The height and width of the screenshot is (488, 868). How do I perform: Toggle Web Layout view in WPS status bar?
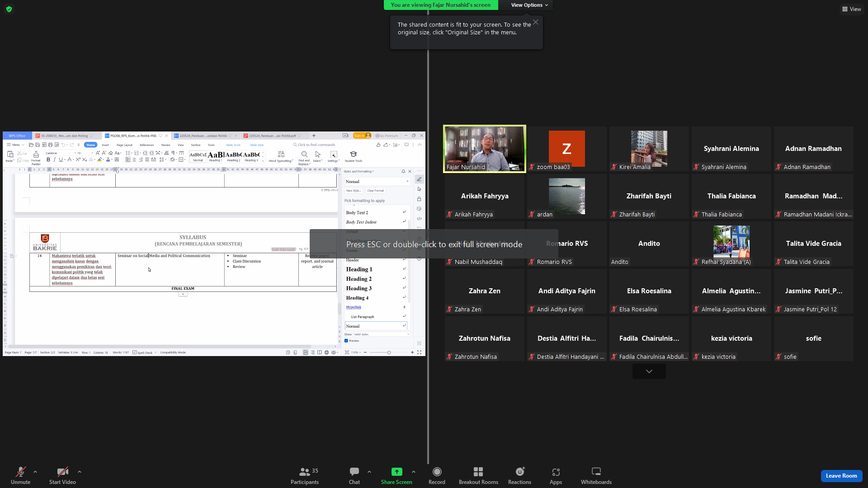click(x=326, y=352)
